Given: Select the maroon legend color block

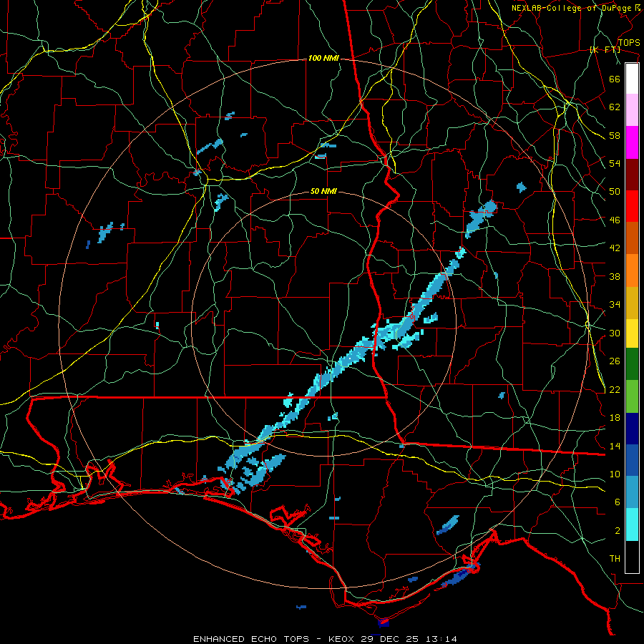Looking at the screenshot, I should (x=632, y=174).
